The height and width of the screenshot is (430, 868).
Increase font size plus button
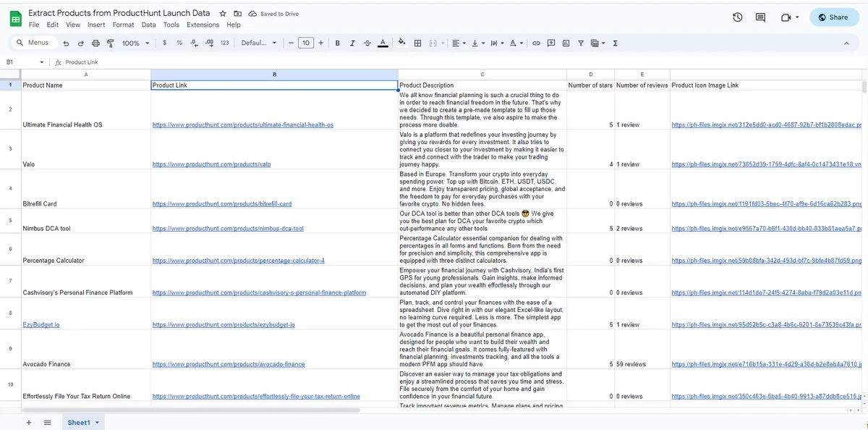[x=321, y=43]
